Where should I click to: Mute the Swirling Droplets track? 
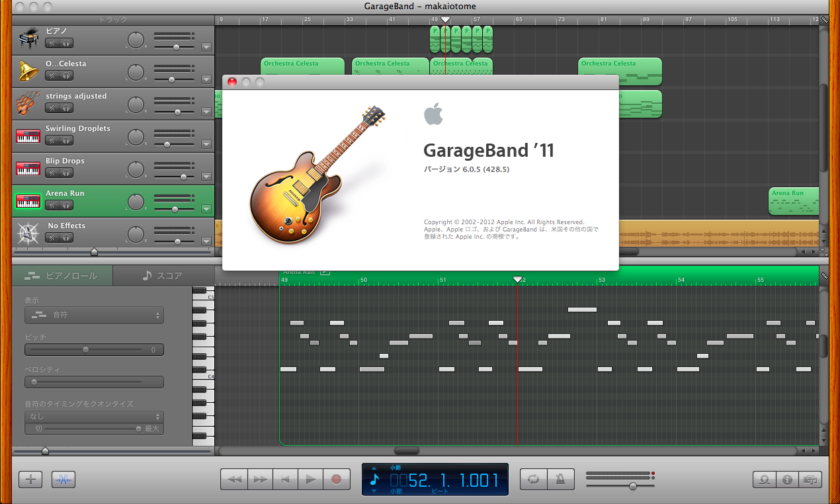click(x=52, y=140)
